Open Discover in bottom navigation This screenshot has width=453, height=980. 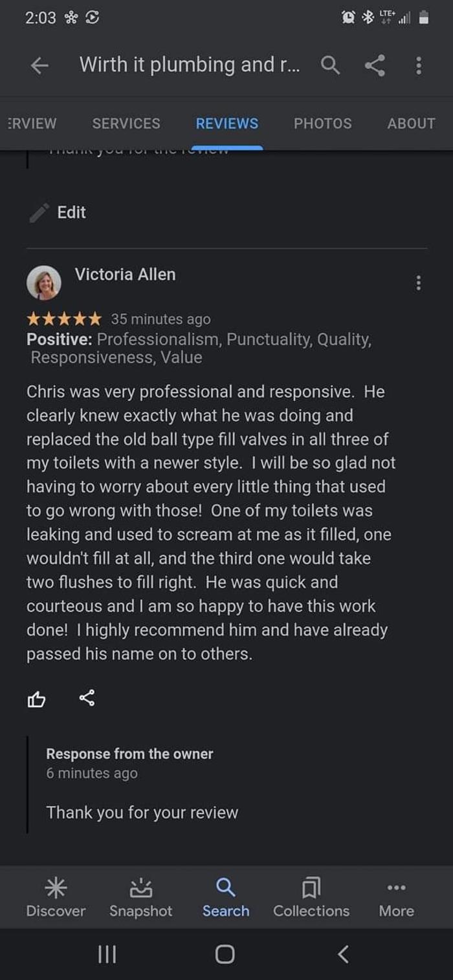(x=56, y=897)
